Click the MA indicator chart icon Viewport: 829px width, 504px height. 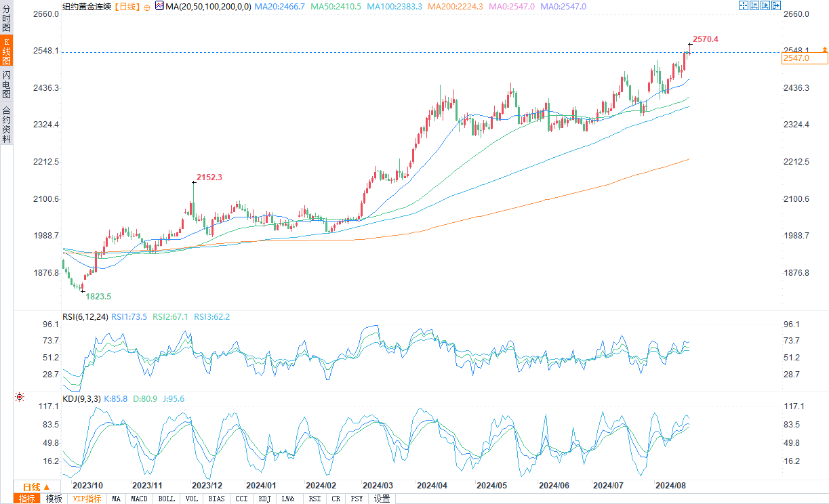tap(159, 6)
